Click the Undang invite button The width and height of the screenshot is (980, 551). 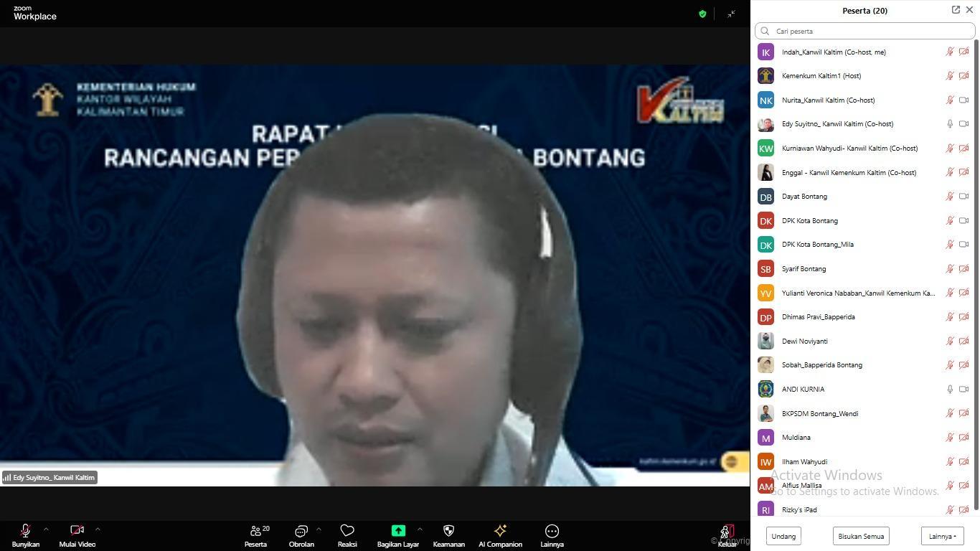pyautogui.click(x=783, y=536)
